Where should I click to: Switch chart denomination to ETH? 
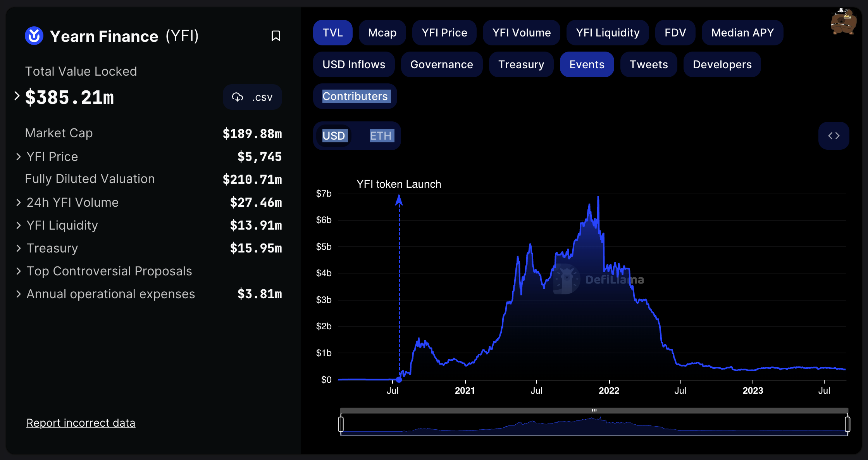[x=381, y=136]
